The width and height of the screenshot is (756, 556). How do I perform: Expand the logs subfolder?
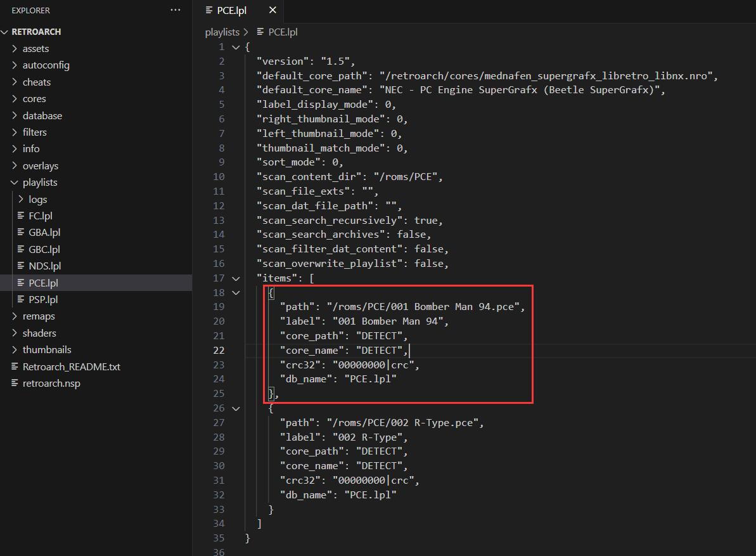37,199
